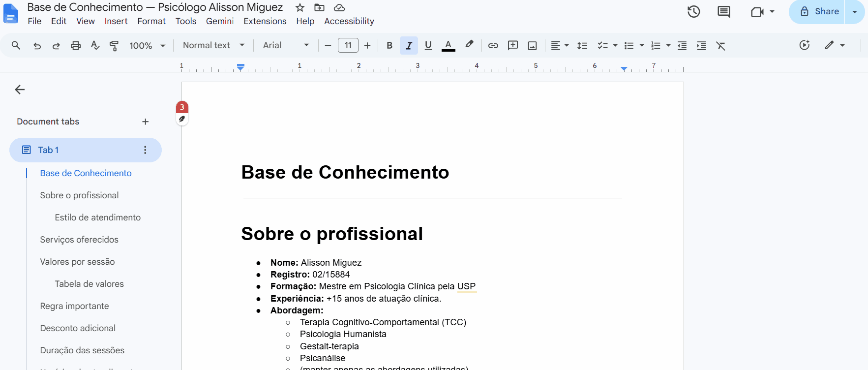
Task: Select Tab 1 in the sidebar
Action: tap(86, 150)
